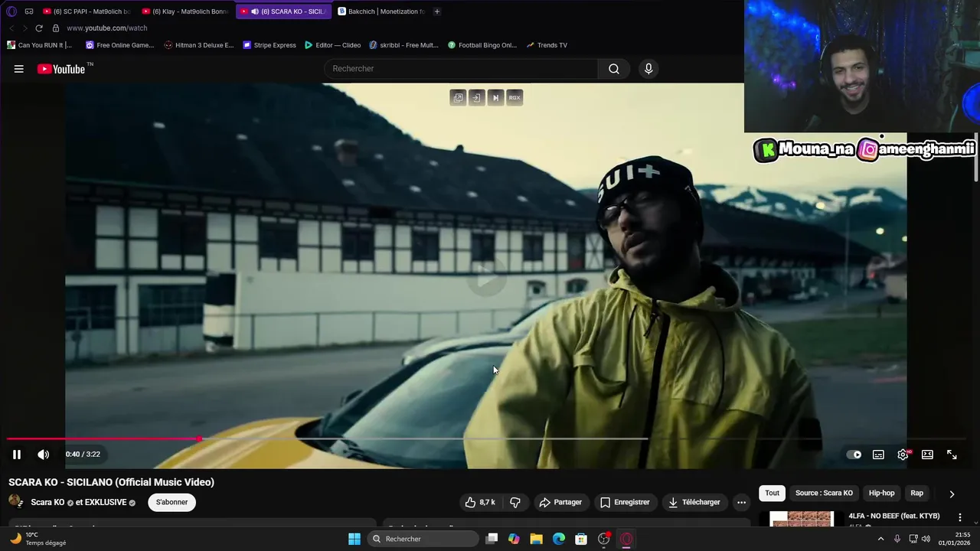Open more actions three-dot menu

741,502
